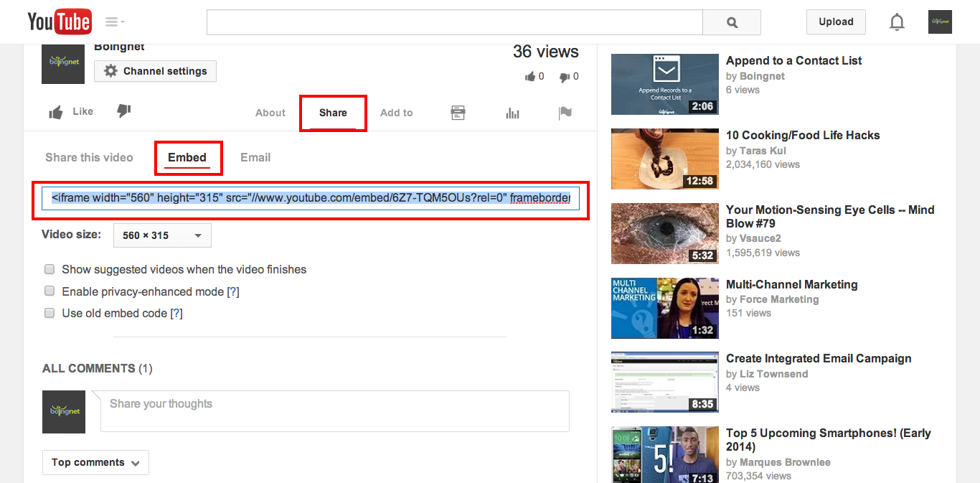Open Your Motion-Sensing Eye Cells video title
The width and height of the screenshot is (980, 483).
point(830,217)
